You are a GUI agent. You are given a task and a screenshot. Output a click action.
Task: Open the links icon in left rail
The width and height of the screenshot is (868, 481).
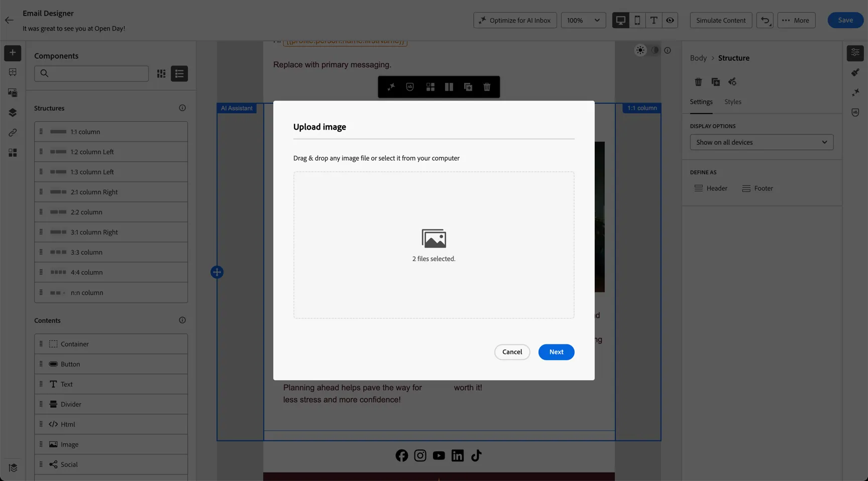(x=13, y=133)
